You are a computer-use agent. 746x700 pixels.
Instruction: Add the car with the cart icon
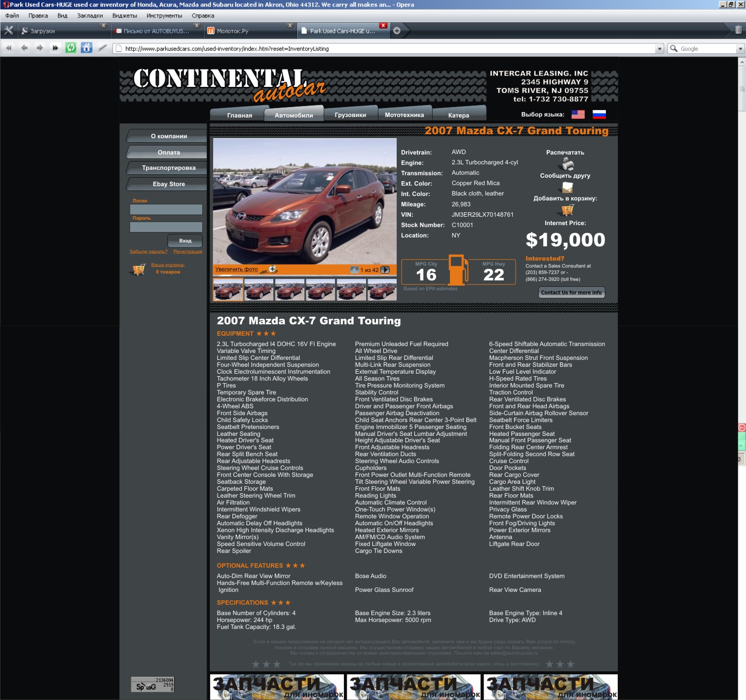coord(567,210)
